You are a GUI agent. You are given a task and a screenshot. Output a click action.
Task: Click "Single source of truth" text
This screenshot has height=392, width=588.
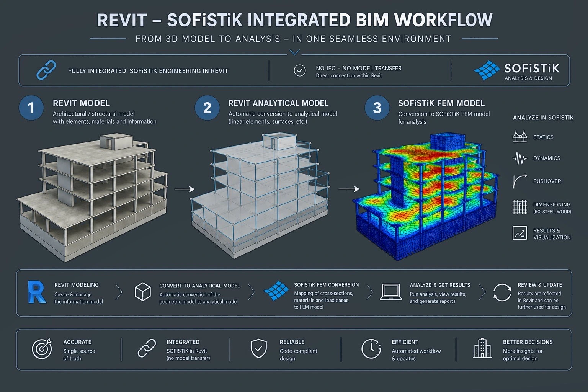click(x=79, y=355)
